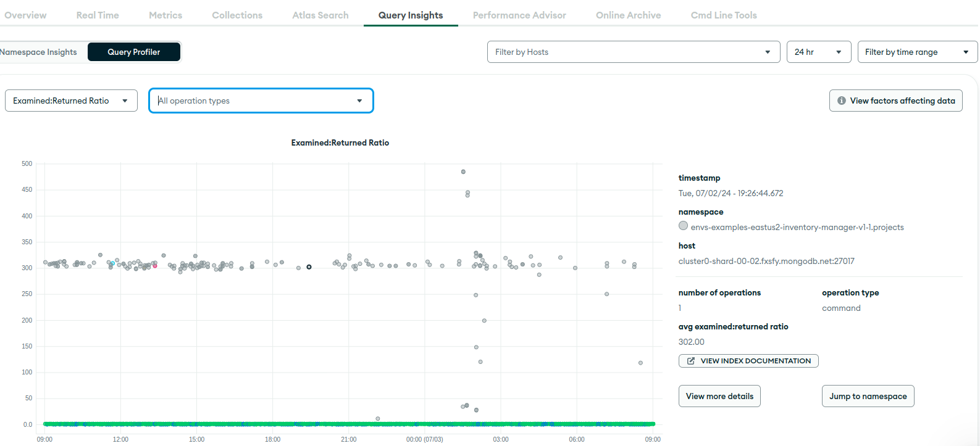Switch to the Real Time tab
This screenshot has height=446, width=980.
[98, 15]
